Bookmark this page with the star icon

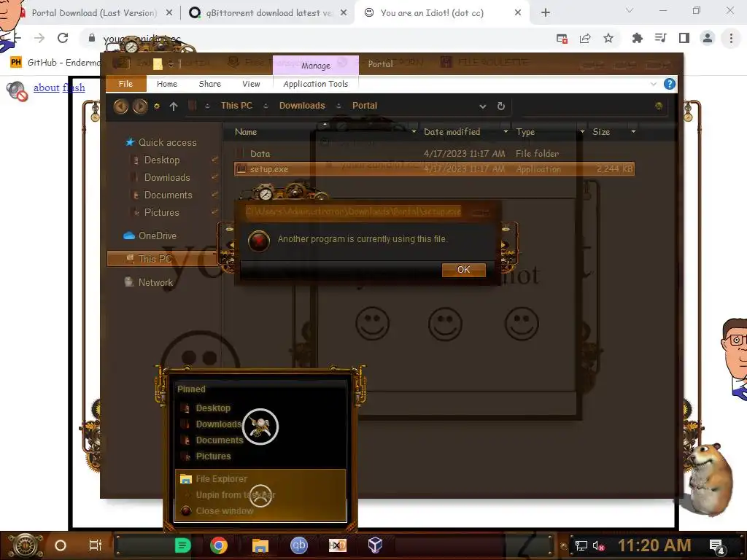pyautogui.click(x=608, y=39)
